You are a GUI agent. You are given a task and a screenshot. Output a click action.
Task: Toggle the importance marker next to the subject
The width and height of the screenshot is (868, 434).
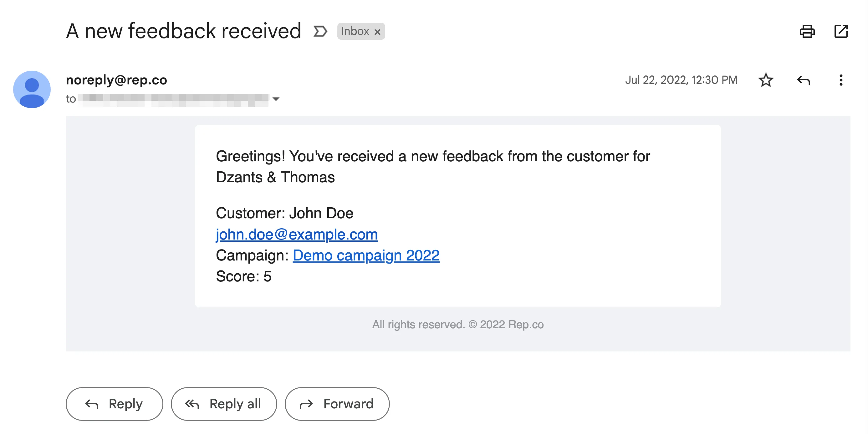point(320,31)
